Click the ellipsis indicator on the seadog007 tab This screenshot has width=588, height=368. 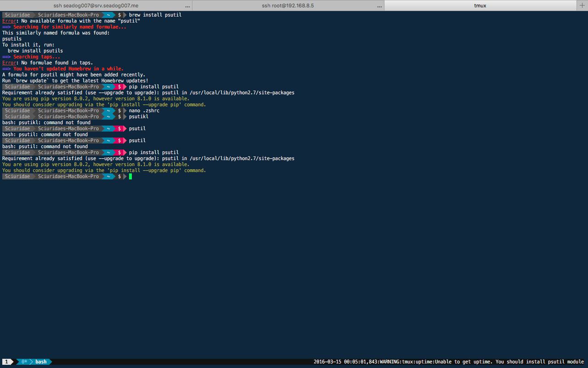tap(187, 6)
